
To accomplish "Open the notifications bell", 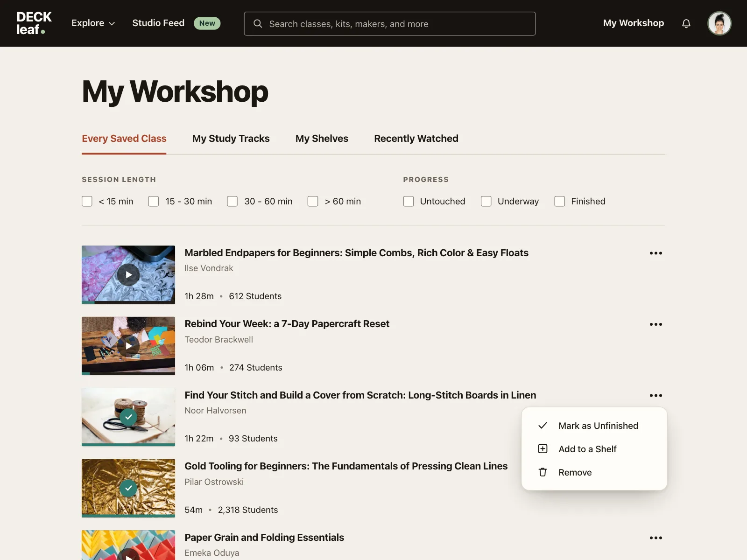I will coord(686,23).
